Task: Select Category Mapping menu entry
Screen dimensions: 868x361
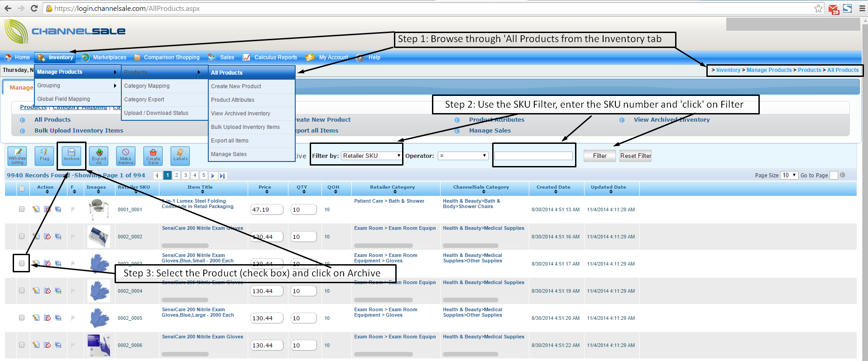Action: click(147, 86)
